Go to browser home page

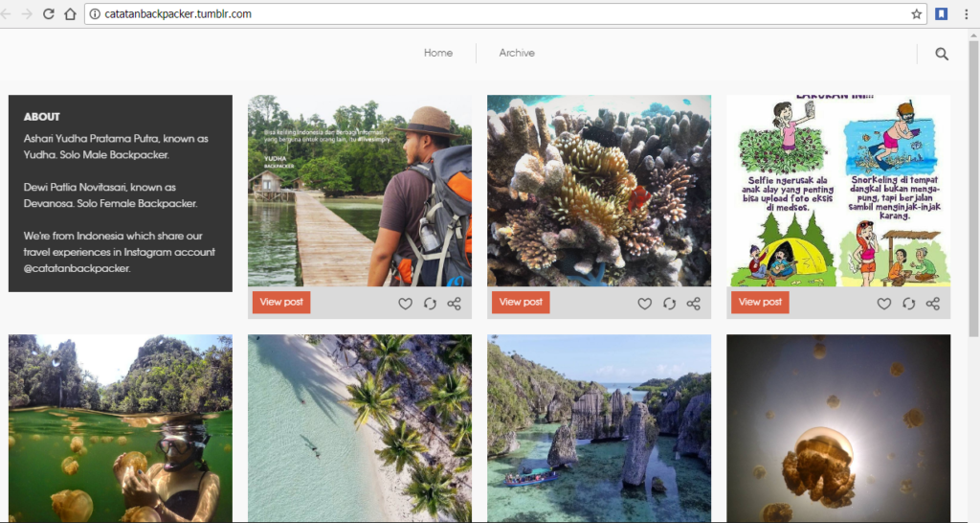click(70, 14)
